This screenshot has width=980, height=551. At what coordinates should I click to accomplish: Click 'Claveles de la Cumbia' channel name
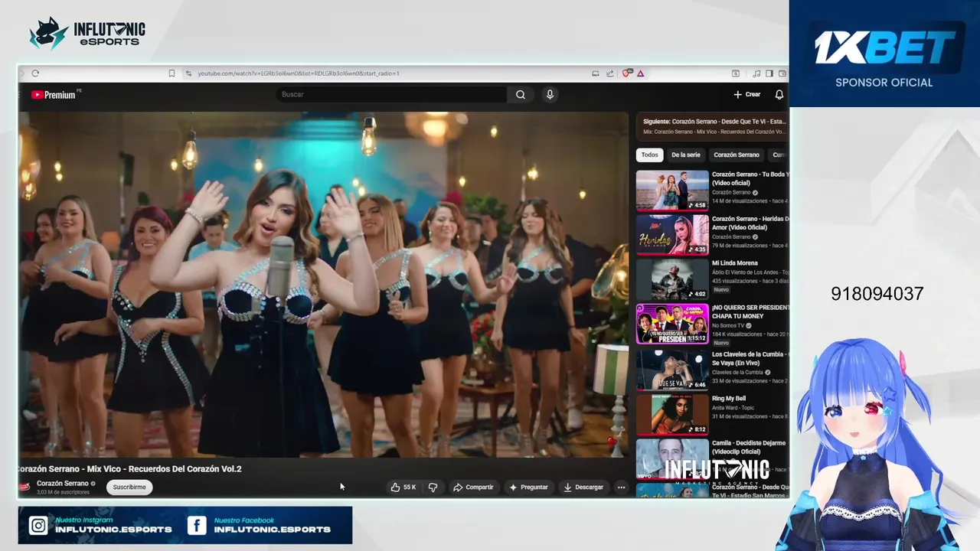coord(739,372)
